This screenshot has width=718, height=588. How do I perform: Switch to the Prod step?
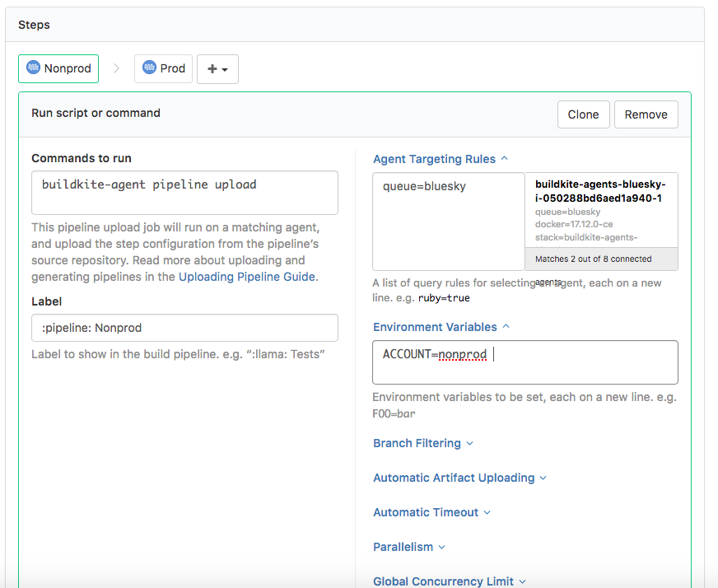(x=163, y=68)
